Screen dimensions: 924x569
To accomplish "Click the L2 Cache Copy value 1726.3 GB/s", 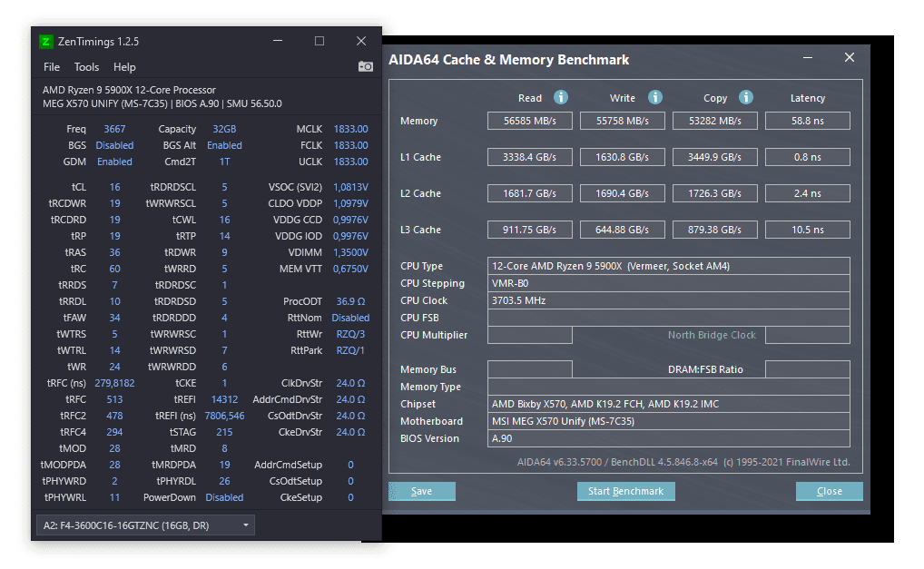I will 715,193.
